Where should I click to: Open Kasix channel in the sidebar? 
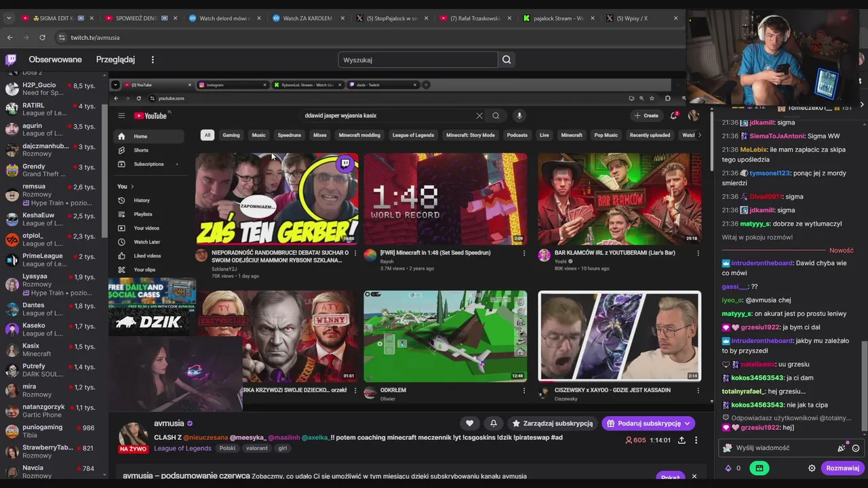point(52,350)
